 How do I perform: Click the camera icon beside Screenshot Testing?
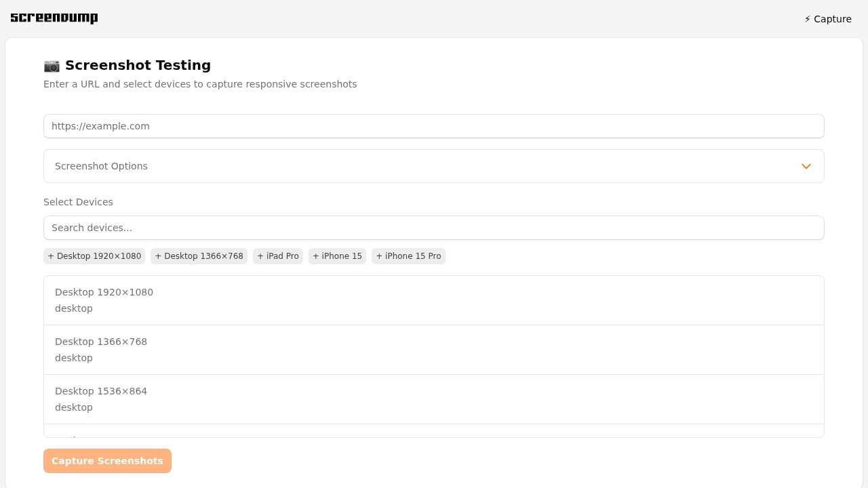[x=52, y=66]
